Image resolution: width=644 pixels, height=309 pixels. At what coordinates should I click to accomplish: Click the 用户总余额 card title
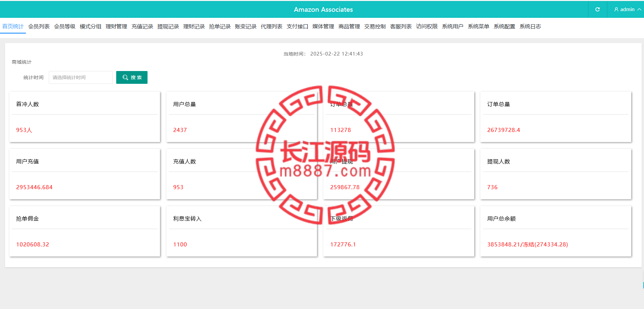tap(502, 219)
